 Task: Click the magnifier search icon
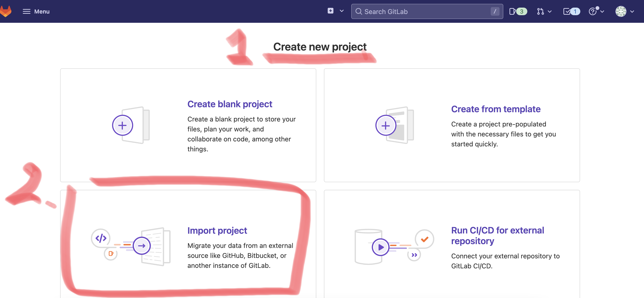pyautogui.click(x=359, y=11)
